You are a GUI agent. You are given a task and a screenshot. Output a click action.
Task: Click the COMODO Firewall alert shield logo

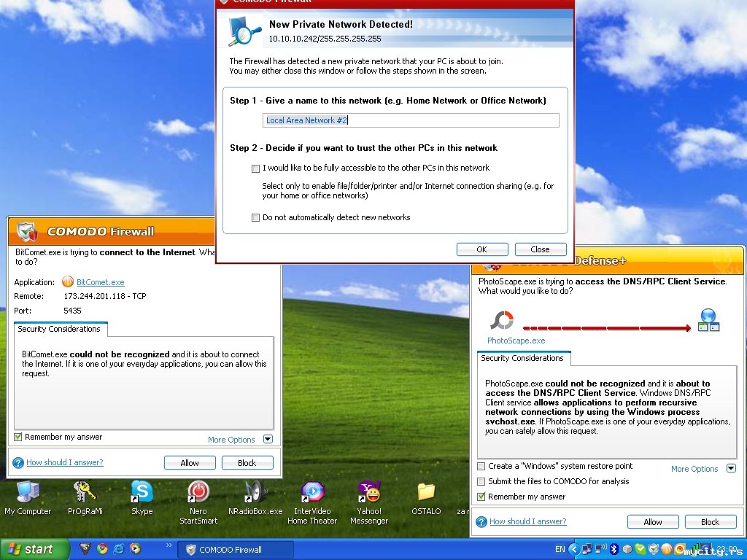click(27, 231)
